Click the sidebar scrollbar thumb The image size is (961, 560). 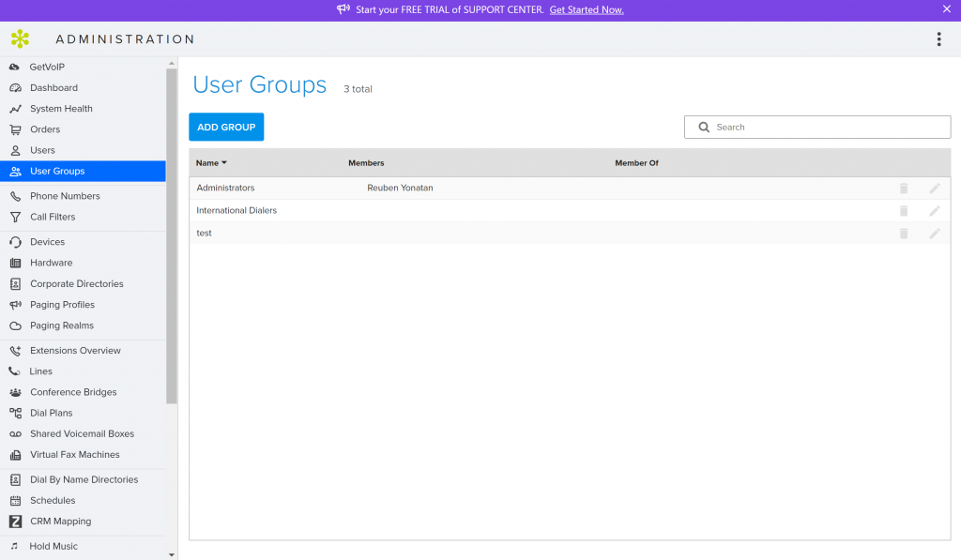(x=171, y=235)
